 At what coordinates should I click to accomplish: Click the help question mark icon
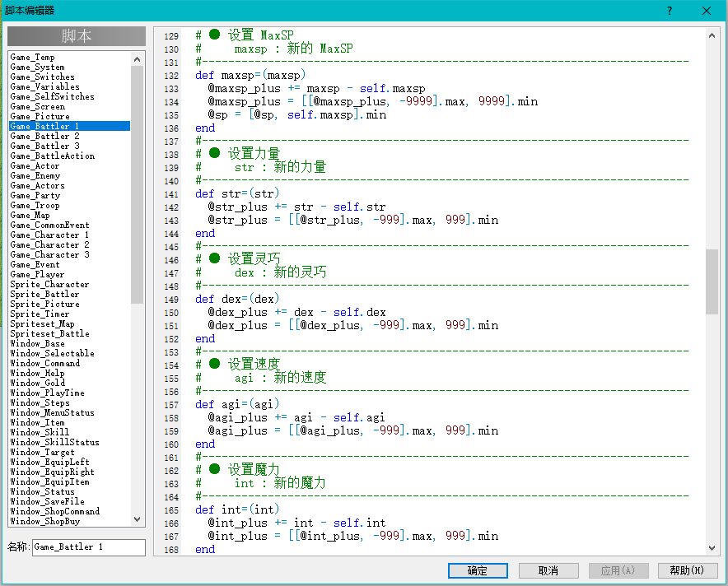click(x=669, y=11)
